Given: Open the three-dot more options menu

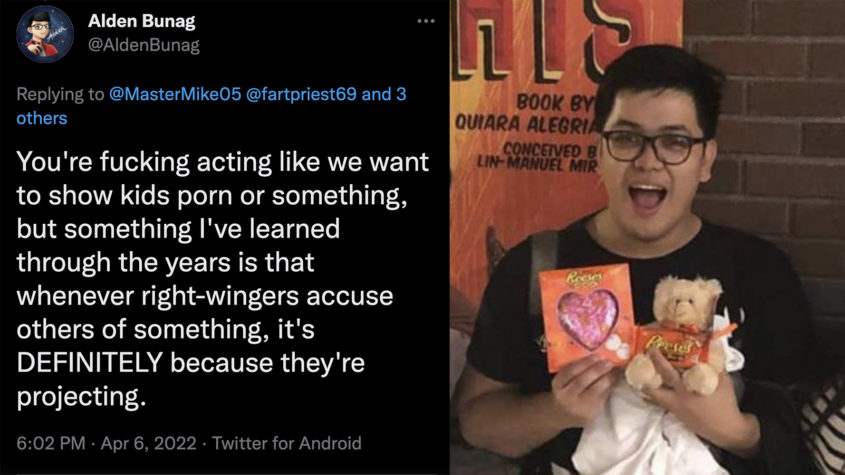Looking at the screenshot, I should 426,21.
